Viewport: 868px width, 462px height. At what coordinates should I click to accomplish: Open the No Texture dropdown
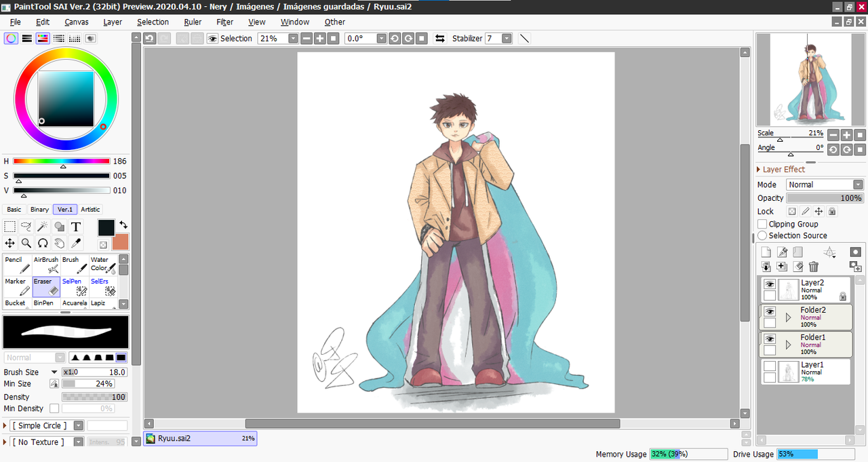(x=79, y=442)
